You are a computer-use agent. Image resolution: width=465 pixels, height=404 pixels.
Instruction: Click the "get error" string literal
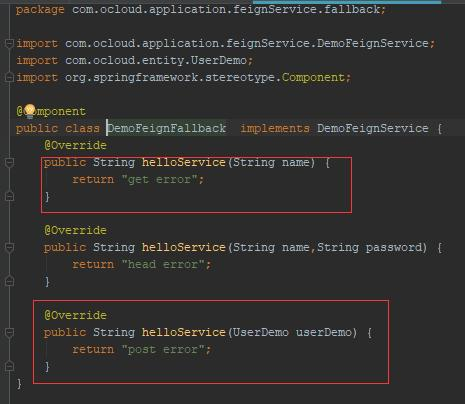159,179
